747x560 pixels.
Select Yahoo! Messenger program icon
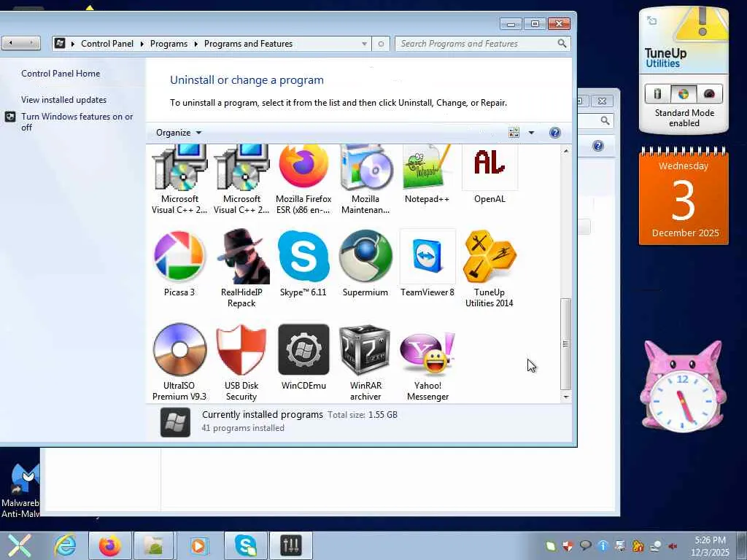point(427,365)
